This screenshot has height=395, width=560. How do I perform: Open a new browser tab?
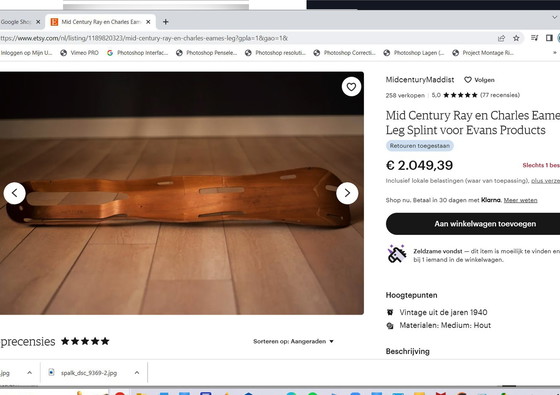(165, 22)
